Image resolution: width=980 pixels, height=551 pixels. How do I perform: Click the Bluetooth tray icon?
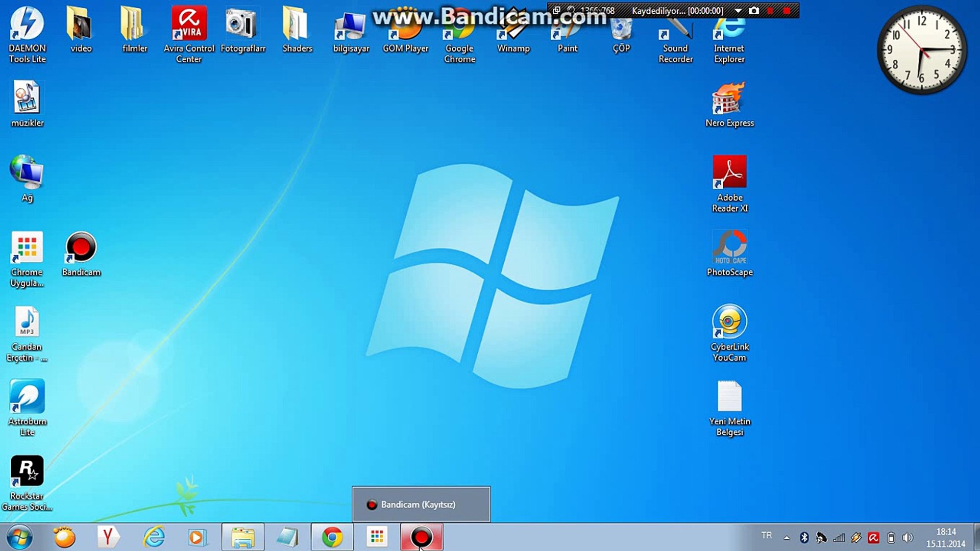tap(804, 537)
